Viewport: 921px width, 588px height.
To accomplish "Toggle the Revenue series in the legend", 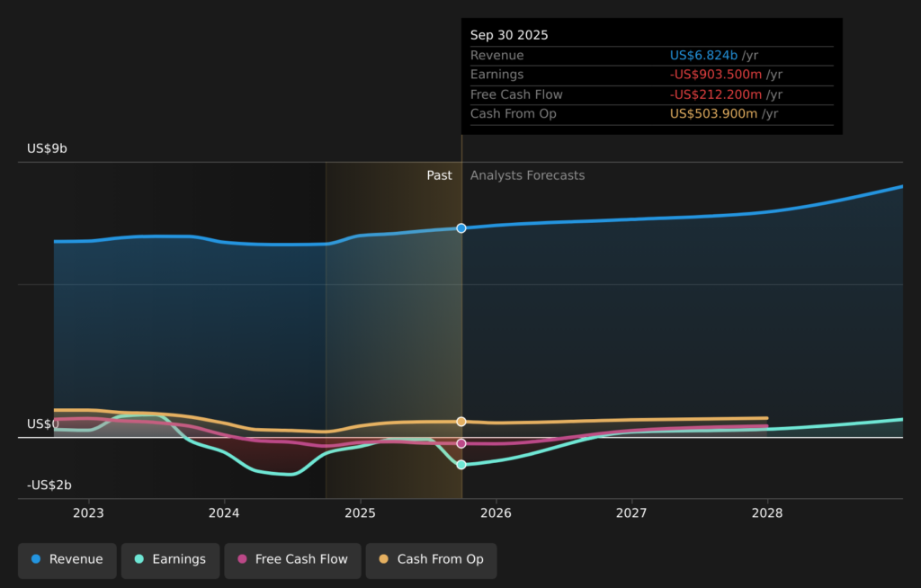I will point(67,559).
